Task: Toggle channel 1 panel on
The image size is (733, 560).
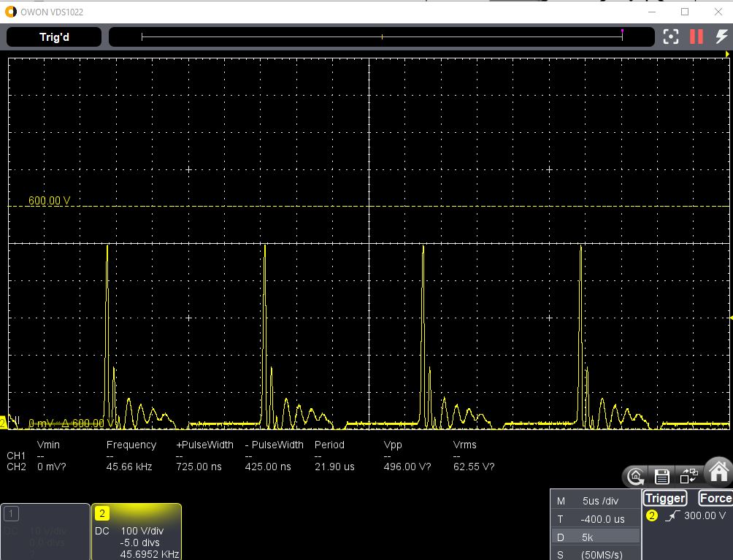Action: (45, 532)
